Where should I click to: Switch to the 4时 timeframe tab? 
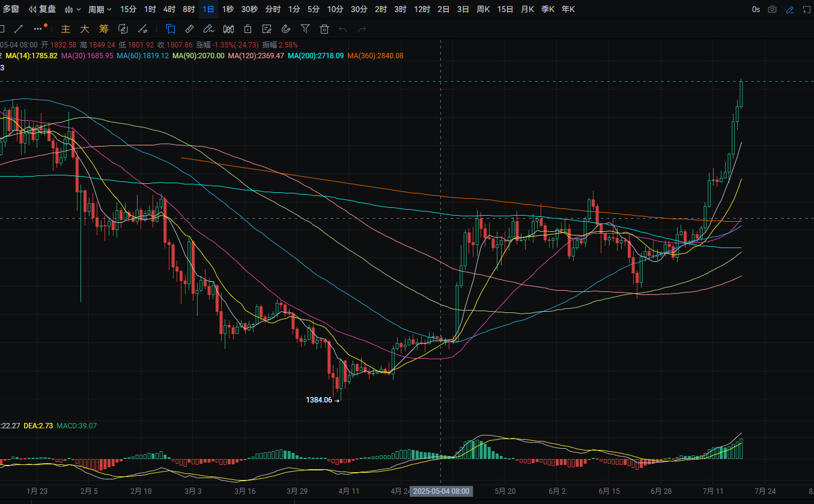click(x=169, y=10)
